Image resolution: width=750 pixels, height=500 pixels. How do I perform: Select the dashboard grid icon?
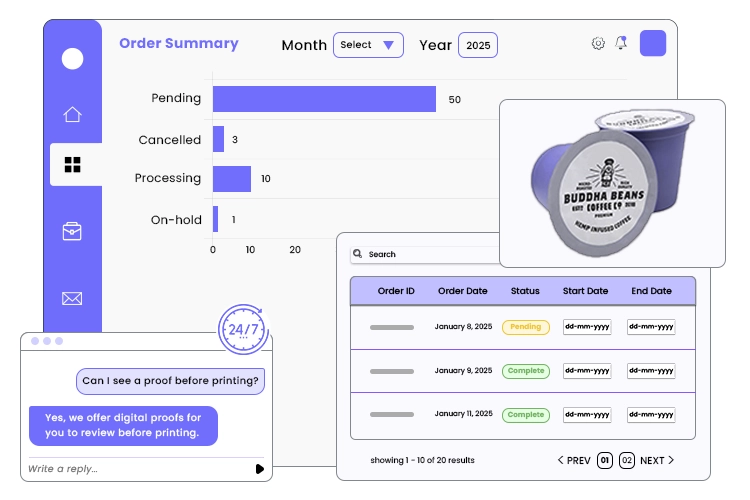[x=72, y=165]
